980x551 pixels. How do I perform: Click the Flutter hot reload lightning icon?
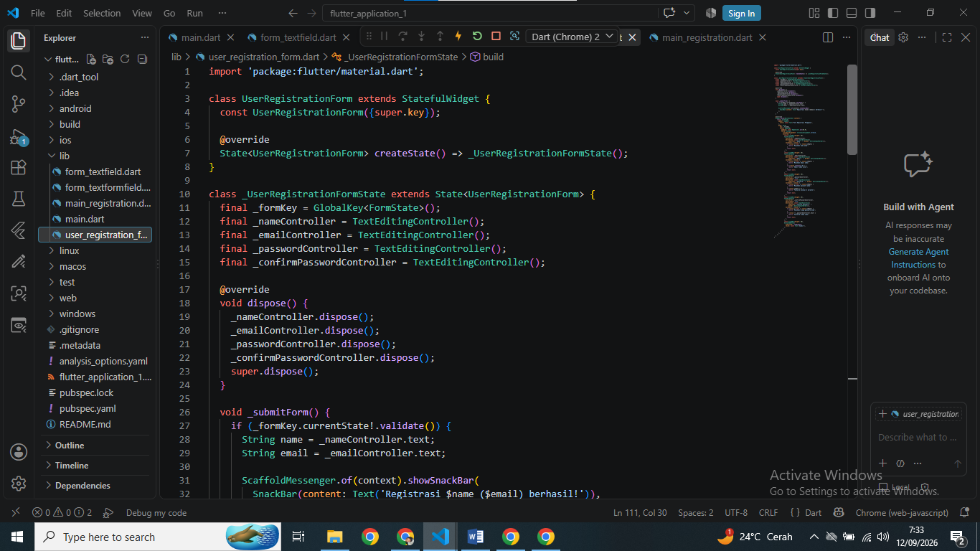[458, 36]
